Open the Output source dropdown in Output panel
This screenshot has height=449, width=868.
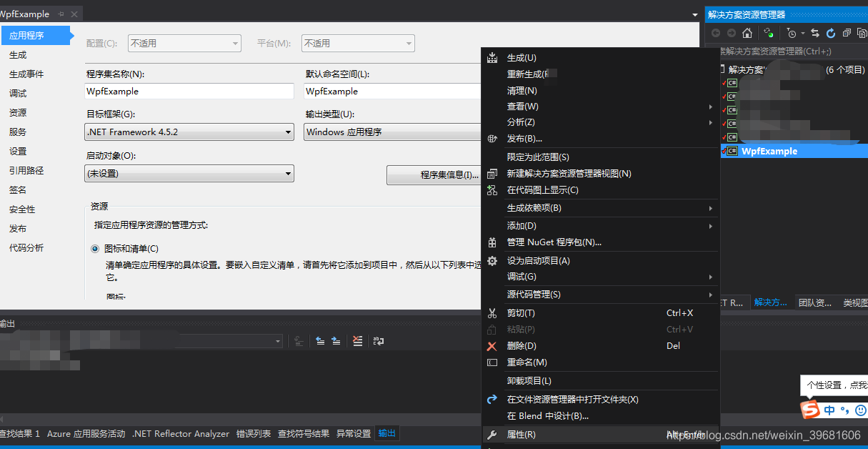pyautogui.click(x=278, y=342)
